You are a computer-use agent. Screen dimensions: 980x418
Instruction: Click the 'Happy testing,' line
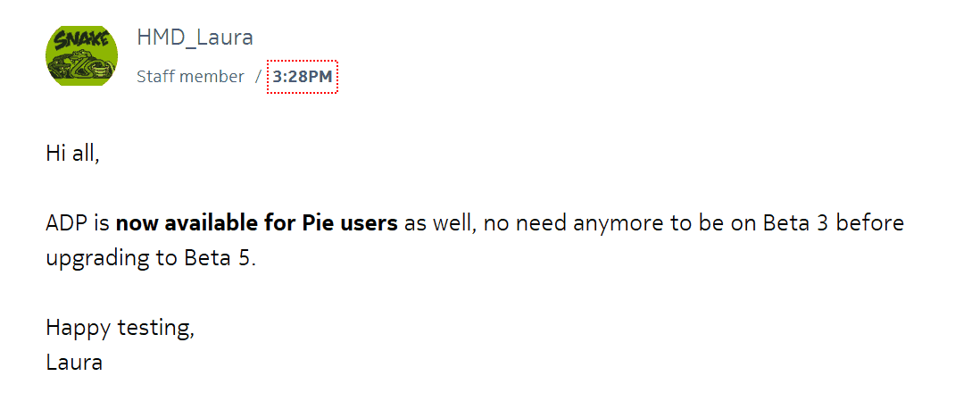[120, 328]
